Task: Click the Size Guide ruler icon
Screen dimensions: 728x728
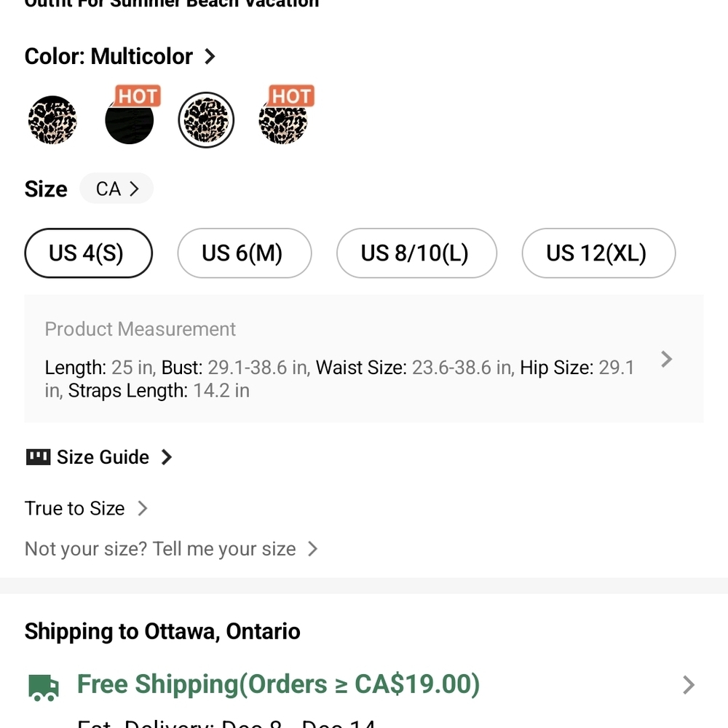Action: tap(38, 457)
